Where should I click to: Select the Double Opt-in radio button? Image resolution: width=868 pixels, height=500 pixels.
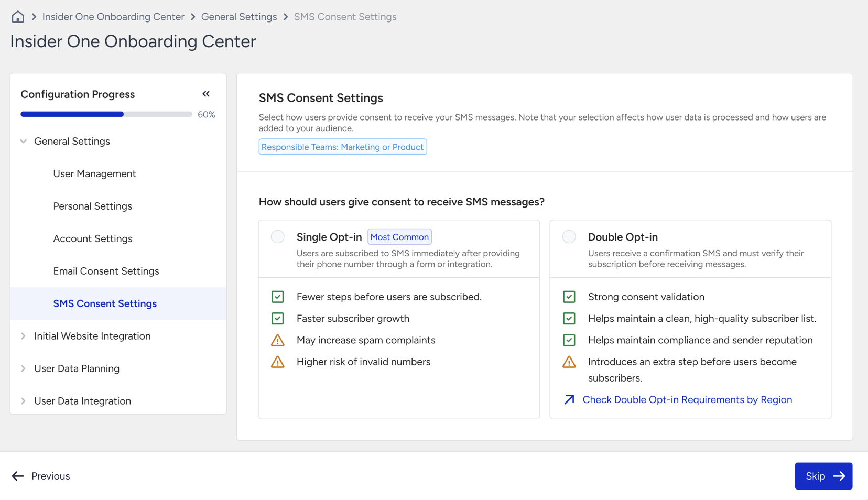(x=569, y=237)
